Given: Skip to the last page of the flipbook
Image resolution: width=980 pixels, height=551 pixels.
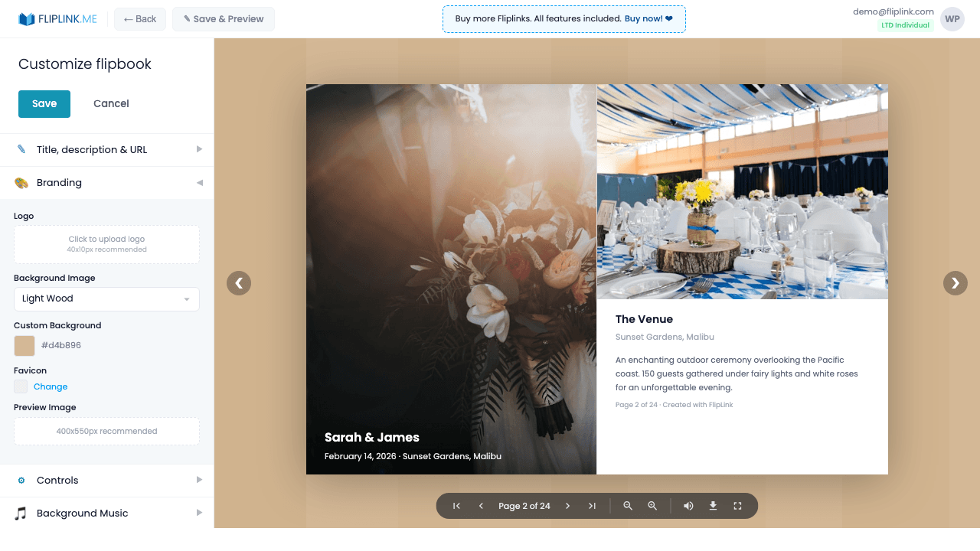Looking at the screenshot, I should pyautogui.click(x=592, y=506).
